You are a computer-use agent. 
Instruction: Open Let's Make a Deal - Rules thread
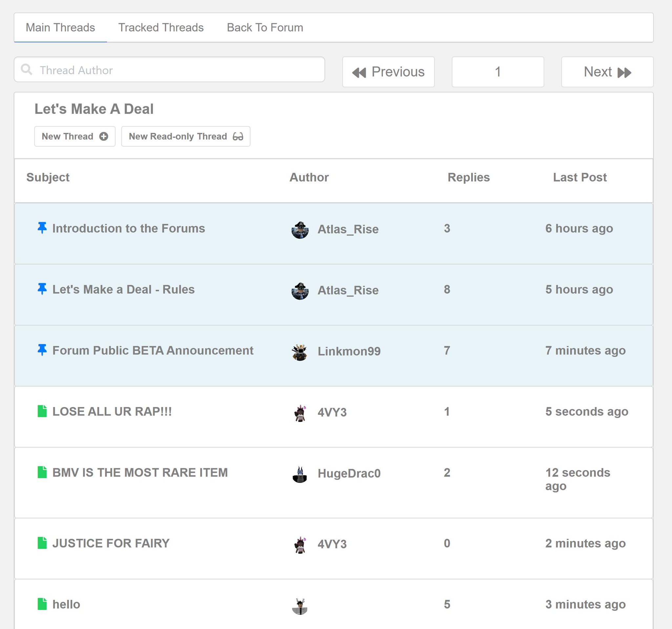123,290
